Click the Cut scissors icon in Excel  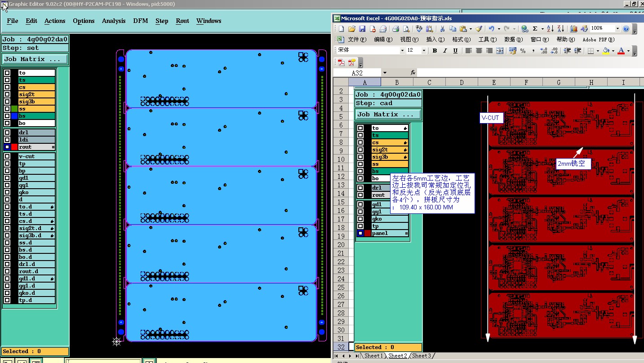click(x=442, y=29)
